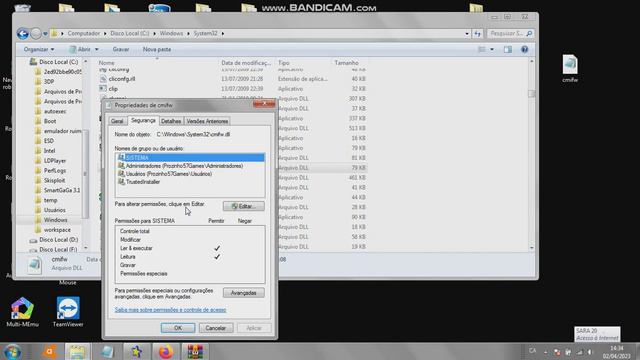Open the cmifw file icon on desktop
Screen dimensions: 640x360
(x=570, y=69)
